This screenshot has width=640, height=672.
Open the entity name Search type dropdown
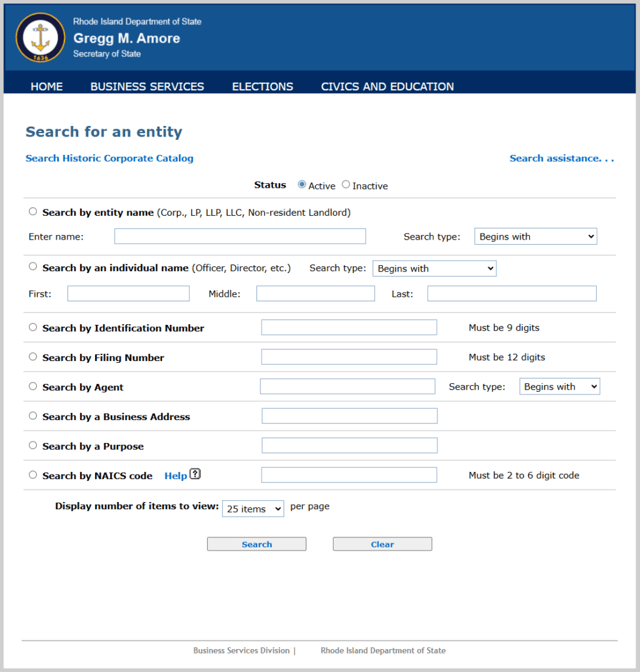coord(535,236)
